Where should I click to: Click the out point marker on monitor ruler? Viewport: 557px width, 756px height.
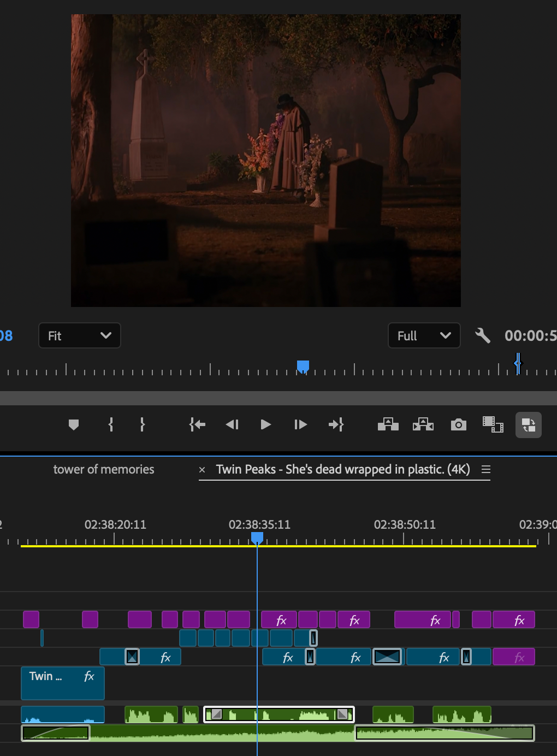coord(518,363)
